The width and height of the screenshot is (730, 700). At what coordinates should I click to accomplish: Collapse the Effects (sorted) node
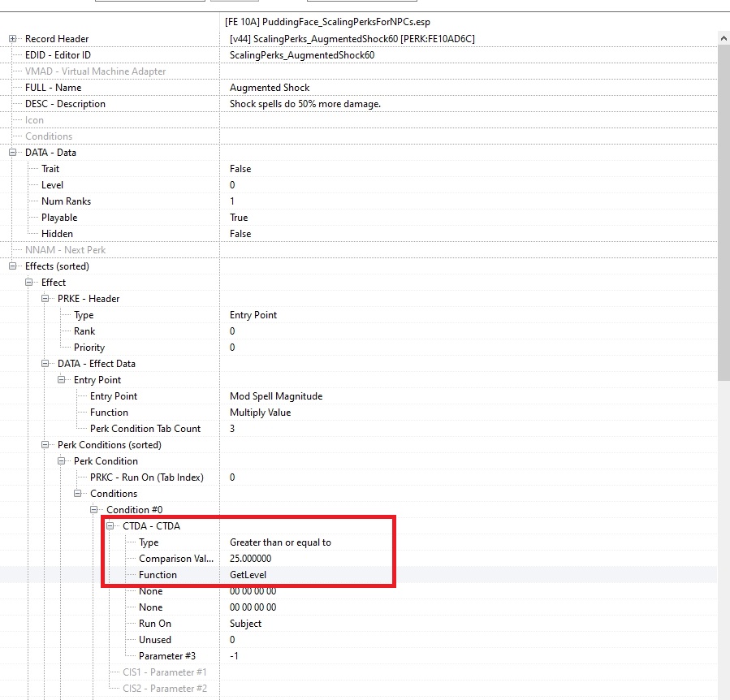12,266
